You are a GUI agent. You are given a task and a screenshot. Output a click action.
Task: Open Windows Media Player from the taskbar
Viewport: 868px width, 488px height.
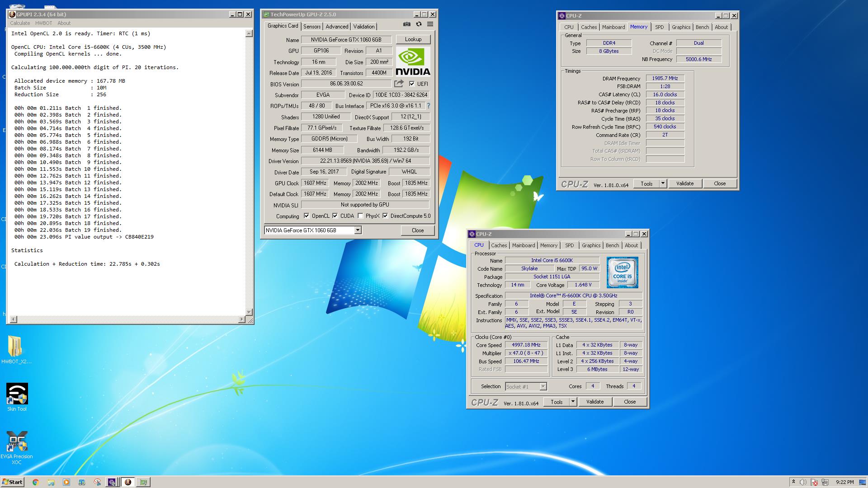[66, 482]
